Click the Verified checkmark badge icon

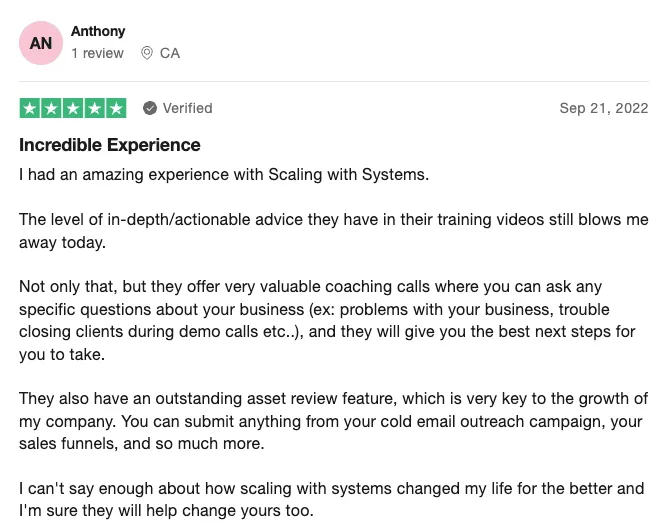[150, 108]
